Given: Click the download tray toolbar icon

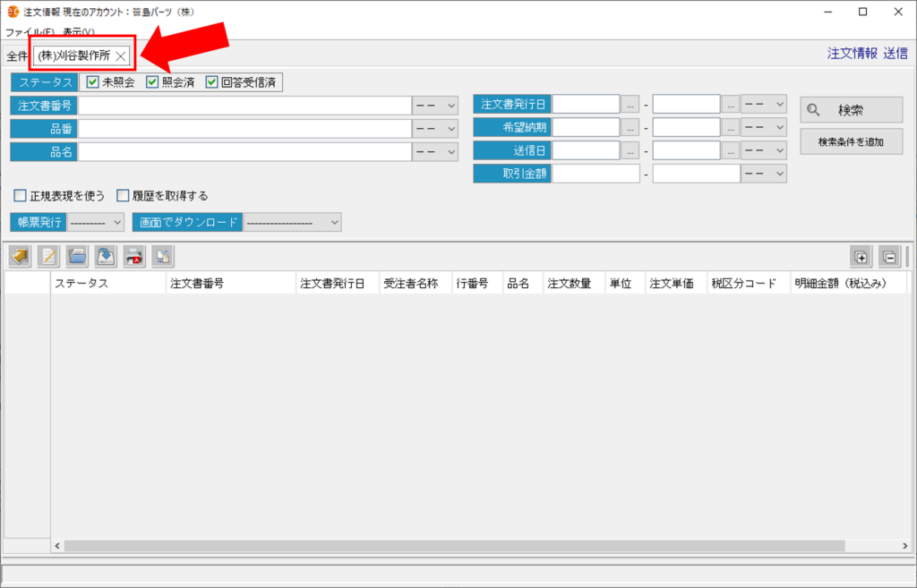Looking at the screenshot, I should coord(106,257).
